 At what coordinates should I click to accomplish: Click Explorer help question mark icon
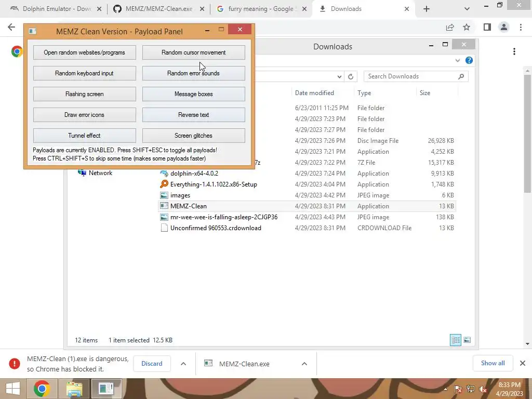click(469, 60)
